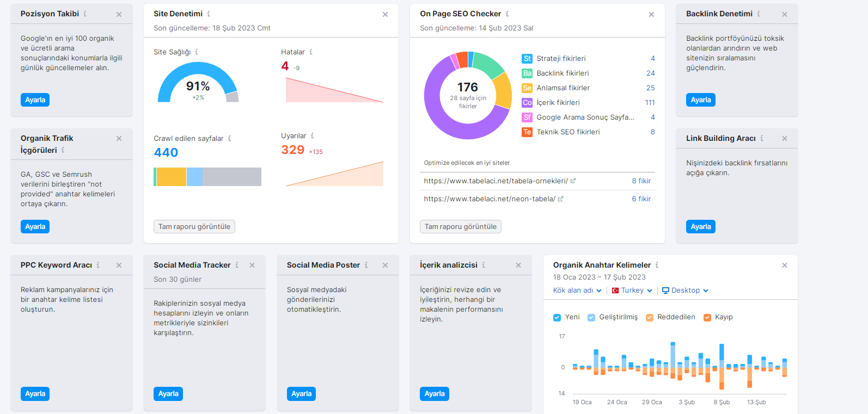
Task: Expand the Kök alan adı dropdown
Action: (x=577, y=291)
